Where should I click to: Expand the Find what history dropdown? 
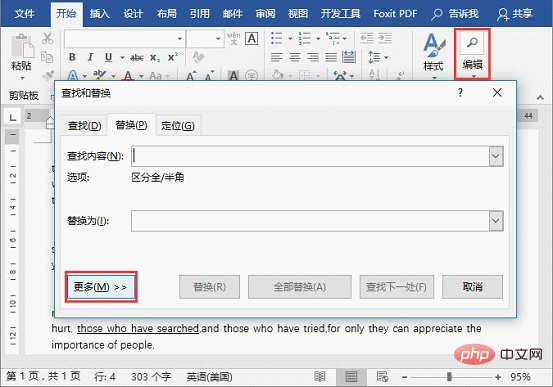[496, 156]
